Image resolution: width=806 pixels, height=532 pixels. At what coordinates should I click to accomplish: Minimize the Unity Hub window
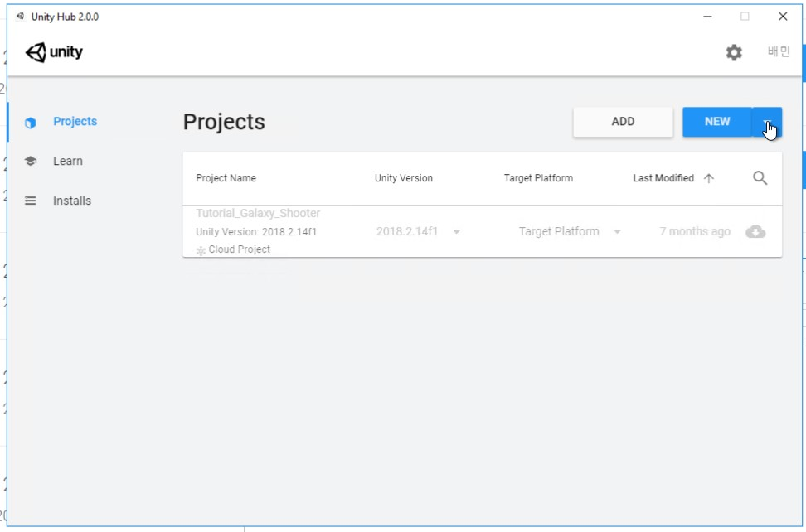tap(708, 17)
